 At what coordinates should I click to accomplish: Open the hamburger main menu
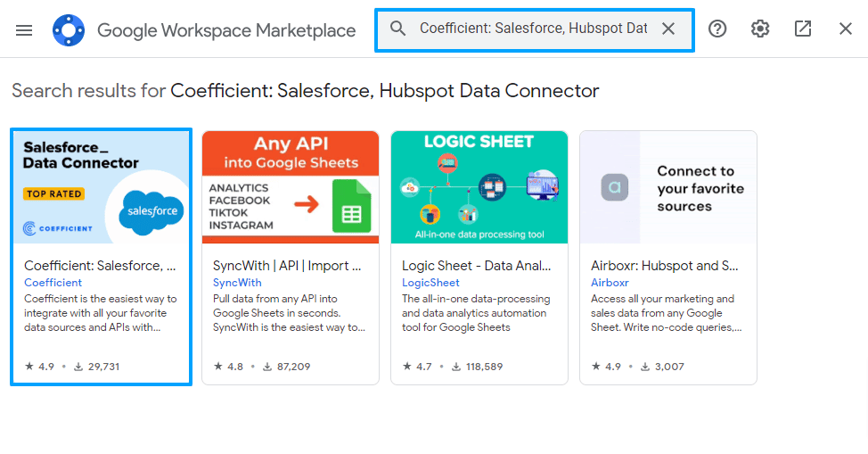pos(24,29)
